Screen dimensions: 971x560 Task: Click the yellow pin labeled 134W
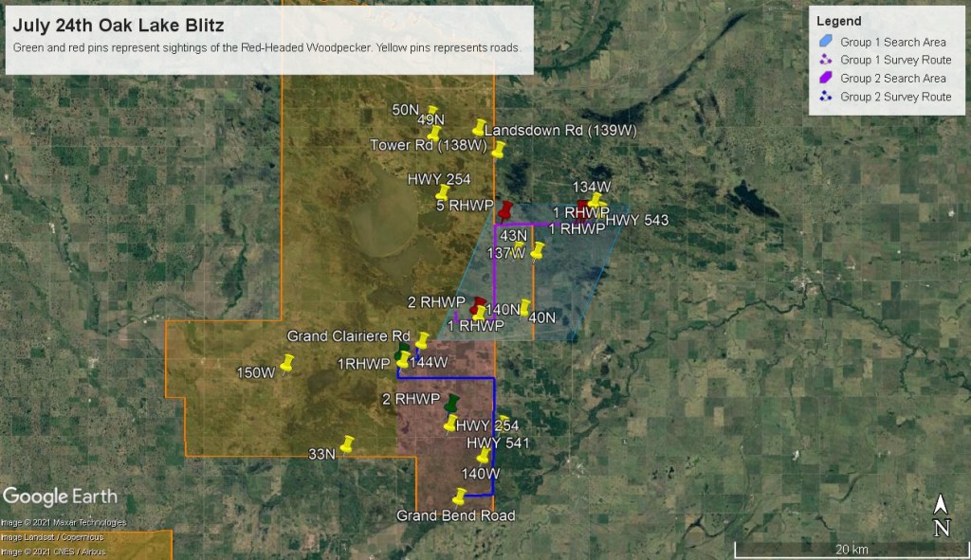[x=595, y=200]
